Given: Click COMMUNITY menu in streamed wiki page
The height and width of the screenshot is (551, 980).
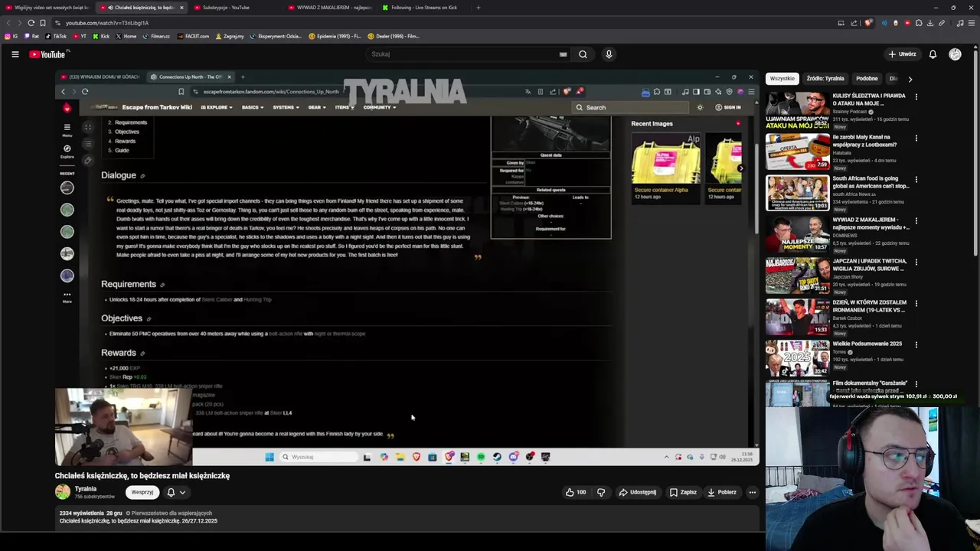Looking at the screenshot, I should tap(380, 107).
